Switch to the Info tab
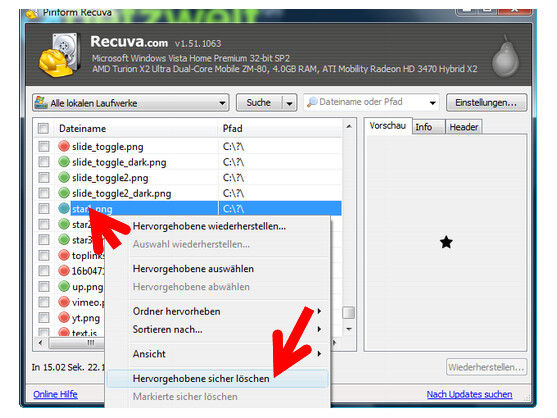 coord(428,127)
